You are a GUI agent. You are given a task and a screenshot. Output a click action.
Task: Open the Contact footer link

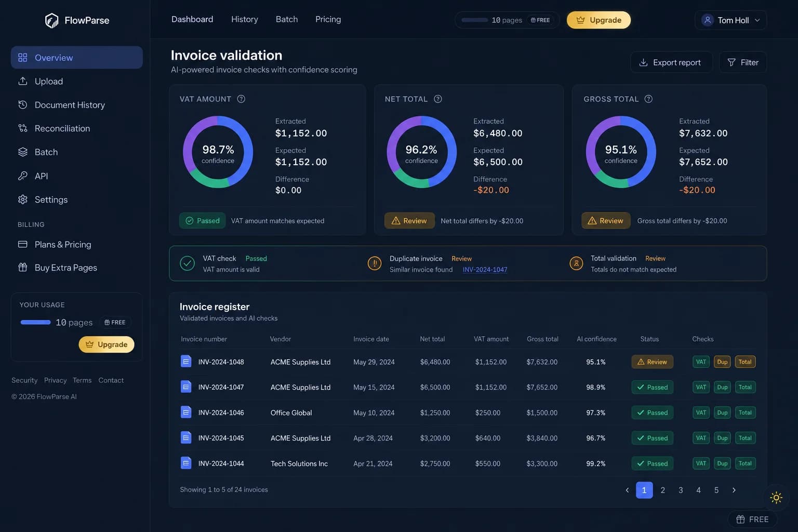pyautogui.click(x=111, y=380)
